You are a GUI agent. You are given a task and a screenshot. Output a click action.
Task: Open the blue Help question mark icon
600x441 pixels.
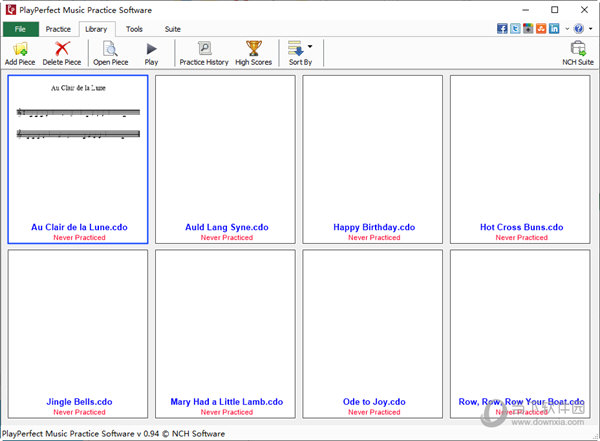click(x=579, y=29)
